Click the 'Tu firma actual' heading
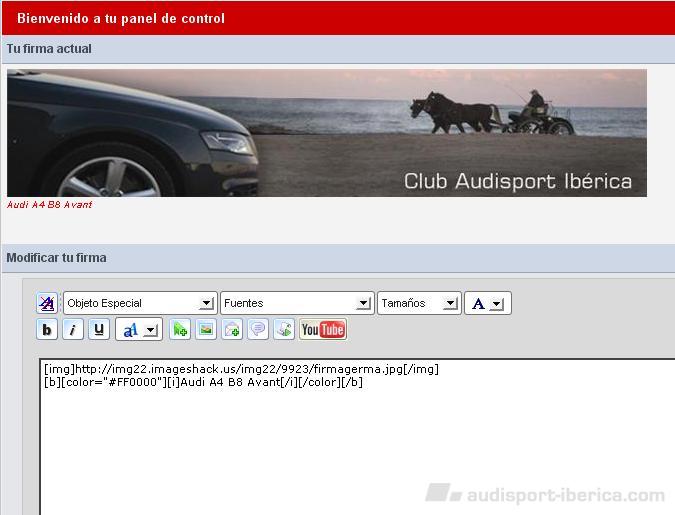 [49, 49]
